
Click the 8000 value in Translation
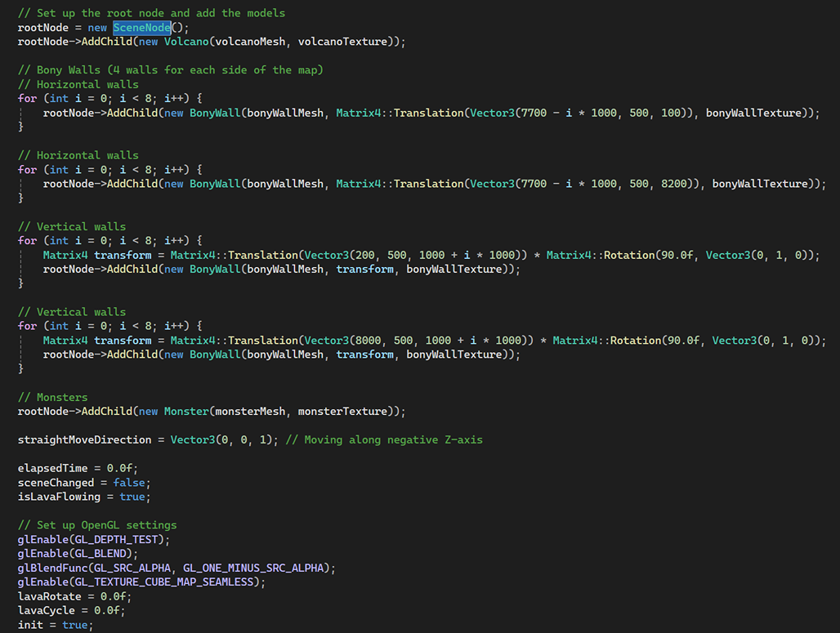[365, 341]
